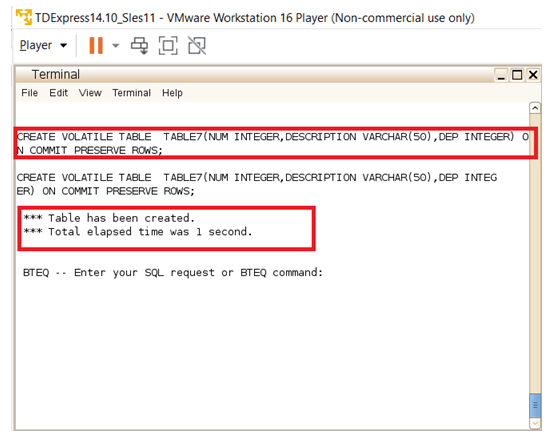Open the power options dropdown arrow
Viewport: 551px width, 442px height.
coord(116,46)
